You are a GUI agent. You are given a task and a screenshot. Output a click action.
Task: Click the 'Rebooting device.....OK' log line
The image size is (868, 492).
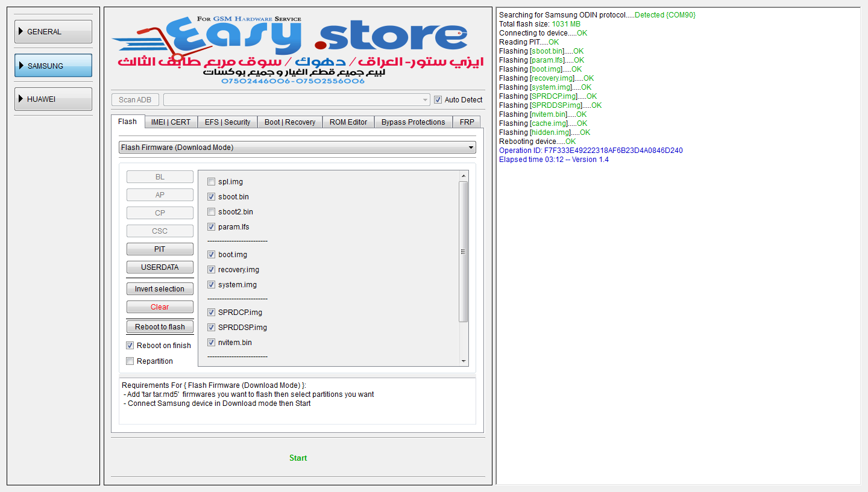pyautogui.click(x=538, y=142)
